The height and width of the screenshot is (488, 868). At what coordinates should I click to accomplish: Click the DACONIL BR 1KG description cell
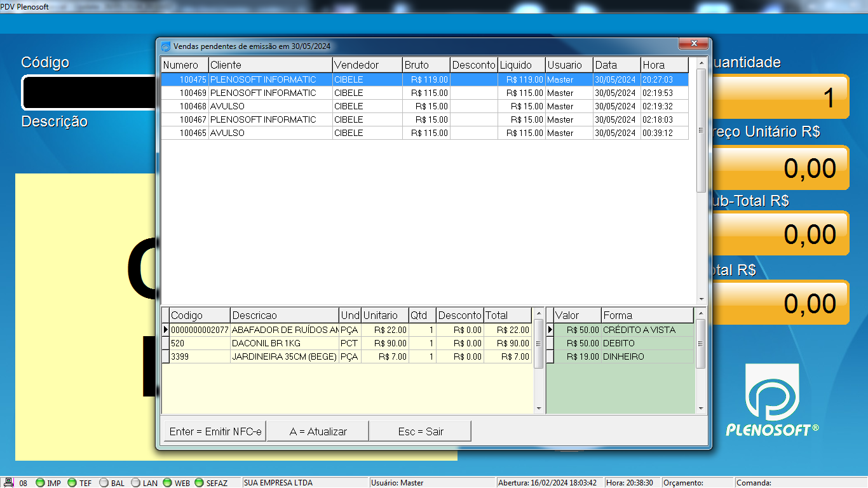[285, 343]
